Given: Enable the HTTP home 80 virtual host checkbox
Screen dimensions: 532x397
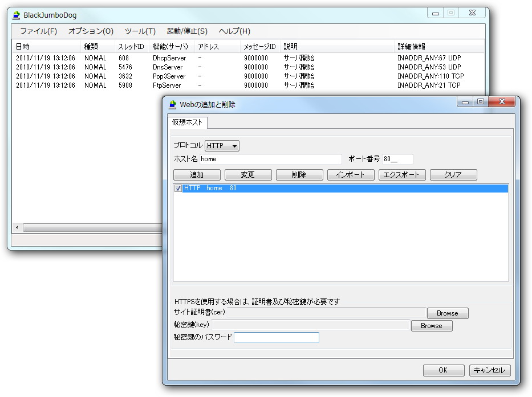Looking at the screenshot, I should tap(178, 187).
